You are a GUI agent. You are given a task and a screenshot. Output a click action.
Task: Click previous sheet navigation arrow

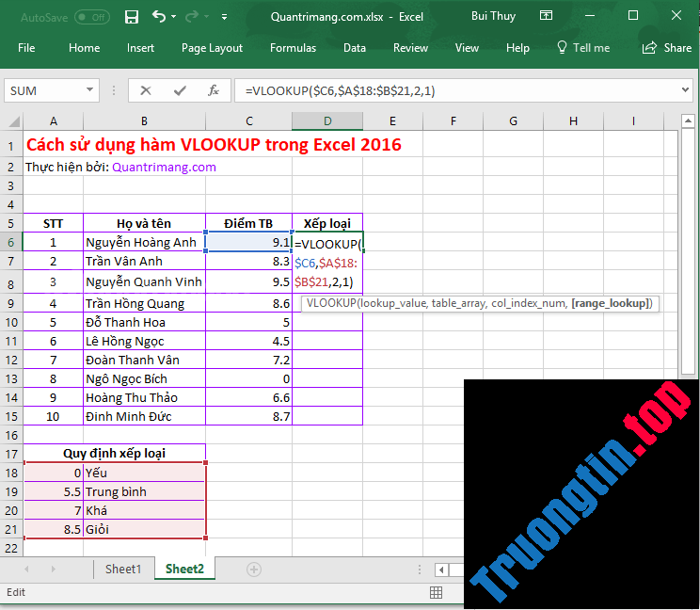pos(26,569)
